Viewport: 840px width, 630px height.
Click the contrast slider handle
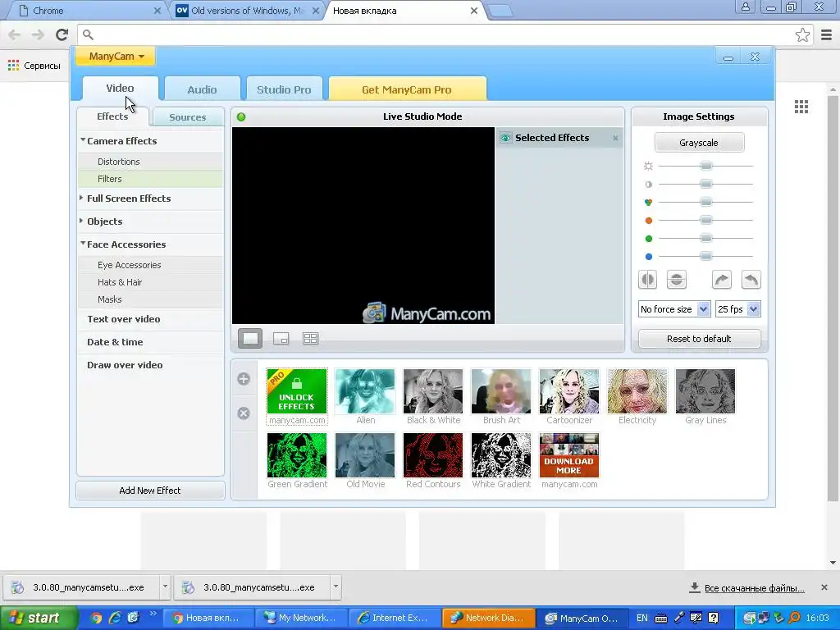click(706, 185)
